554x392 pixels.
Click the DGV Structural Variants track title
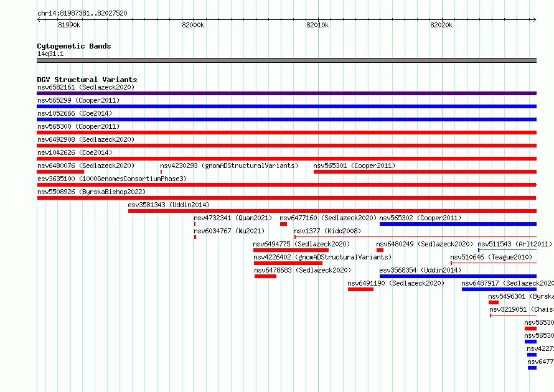87,80
